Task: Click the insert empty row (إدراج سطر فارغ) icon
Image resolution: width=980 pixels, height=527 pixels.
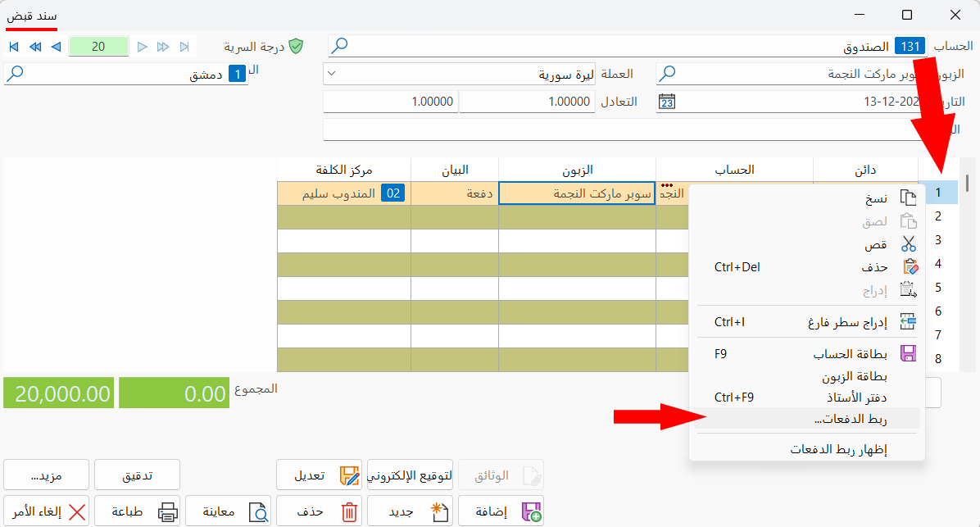Action: 908,321
